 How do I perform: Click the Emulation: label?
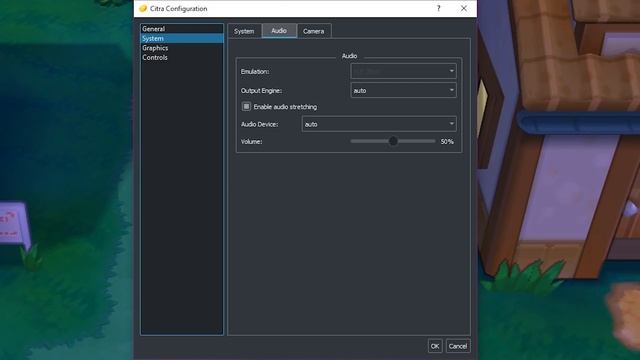pyautogui.click(x=255, y=71)
